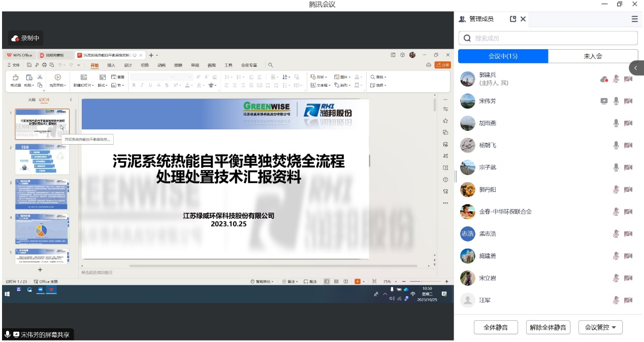The width and height of the screenshot is (644, 342).
Task: Click the cloud recording icon beside 郭建兵
Action: click(604, 79)
